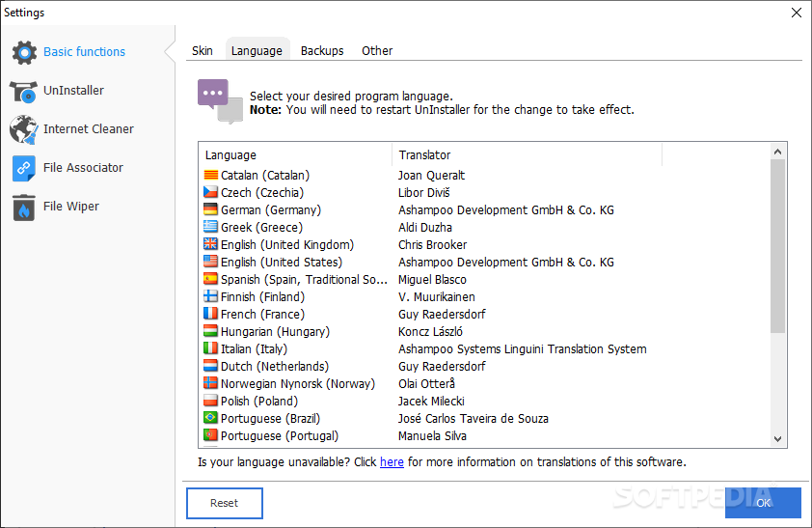Click the Brazil flag icon
Viewport: 812px width, 528px height.
pos(210,418)
